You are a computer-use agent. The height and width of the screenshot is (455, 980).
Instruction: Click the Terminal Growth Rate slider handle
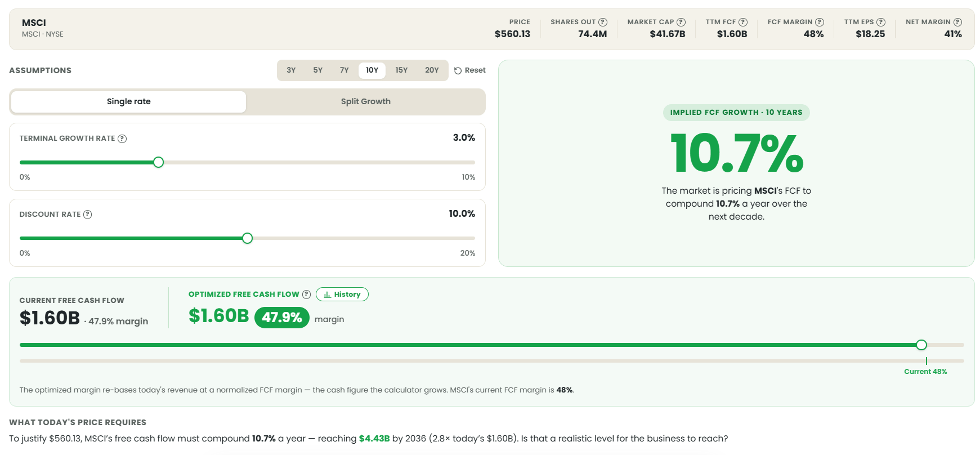click(159, 163)
